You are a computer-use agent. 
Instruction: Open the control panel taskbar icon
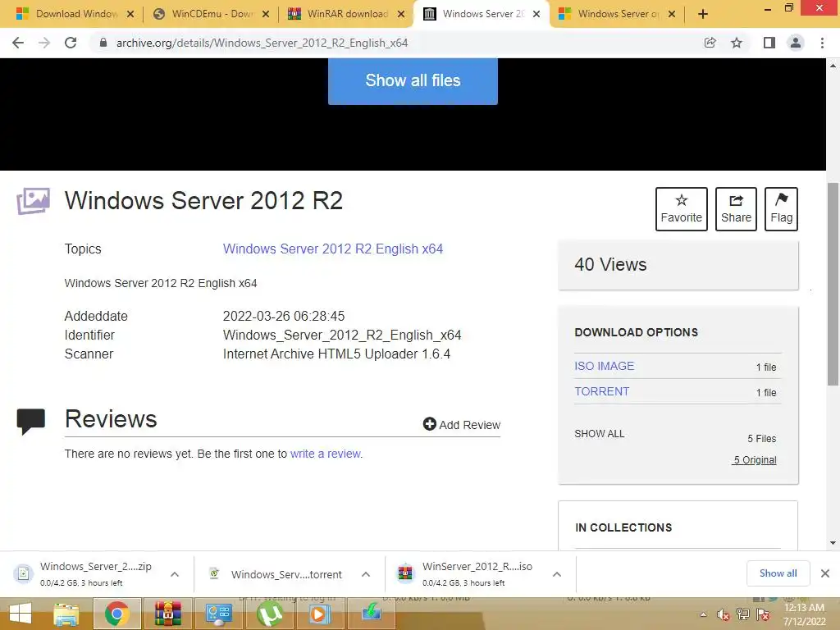click(x=218, y=614)
